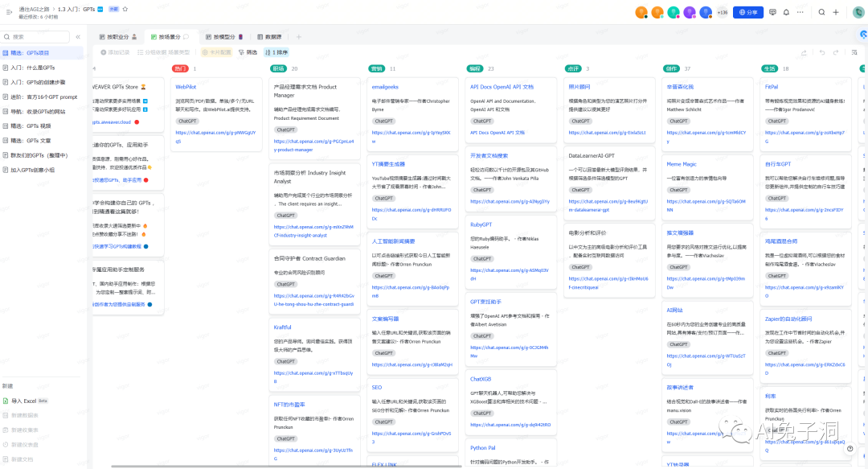Screen dimensions: 868x469
Task: Open sidebar item 进阶：官方16个GPT prompt
Action: 44,97
